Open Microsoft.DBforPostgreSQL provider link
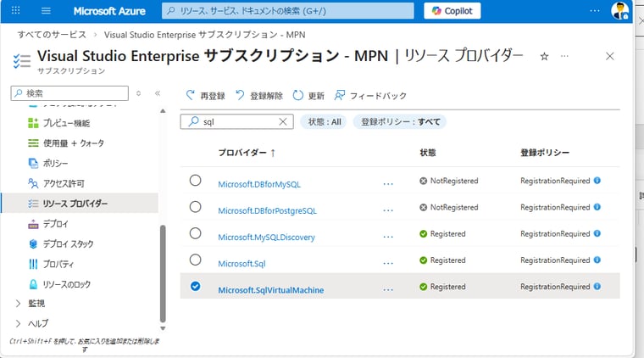This screenshot has height=358, width=644. click(268, 211)
